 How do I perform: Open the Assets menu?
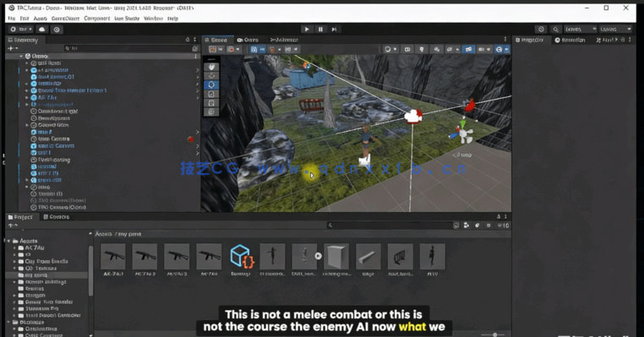click(41, 19)
